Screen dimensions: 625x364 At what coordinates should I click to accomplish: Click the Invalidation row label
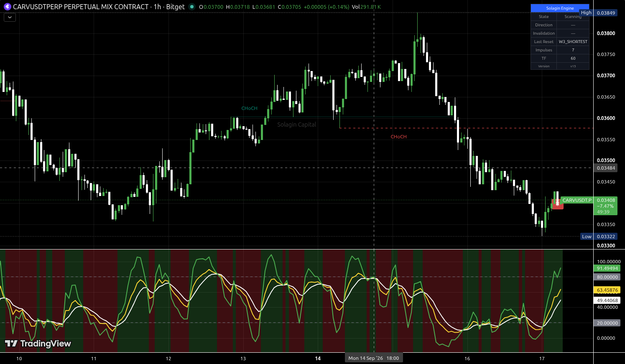[x=543, y=33]
